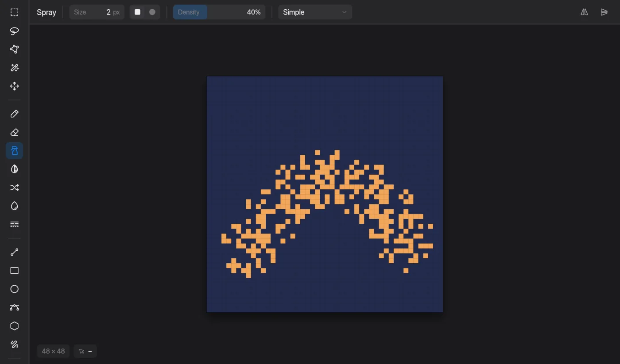Image resolution: width=620 pixels, height=364 pixels.
Task: Open the Simple spray mode dropdown
Action: (315, 12)
